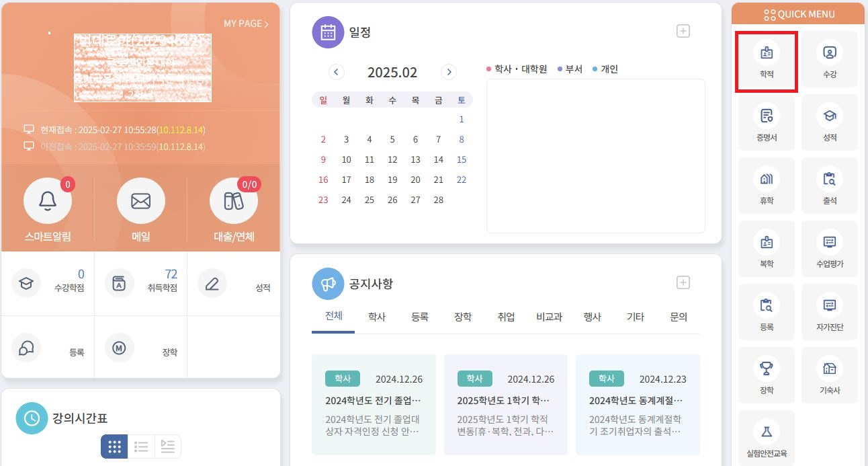The height and width of the screenshot is (466, 868).
Task: Expand the 일정 panel with plus
Action: 683,31
